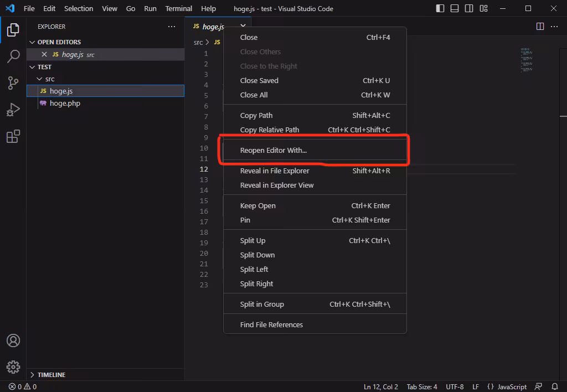
Task: Open Run and Debug view icon
Action: (13, 110)
